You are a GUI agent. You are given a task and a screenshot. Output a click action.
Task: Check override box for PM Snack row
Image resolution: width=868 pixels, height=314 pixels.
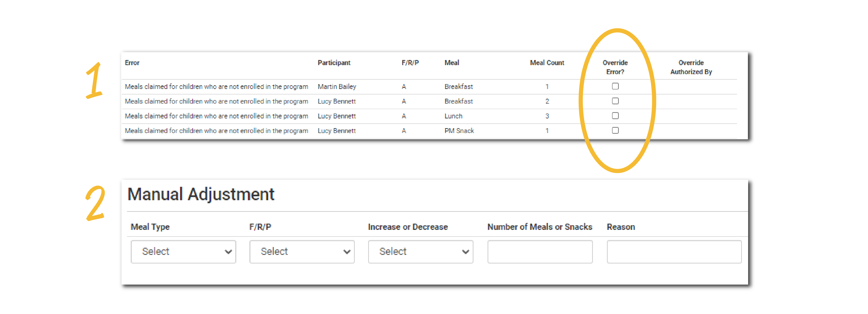615,130
